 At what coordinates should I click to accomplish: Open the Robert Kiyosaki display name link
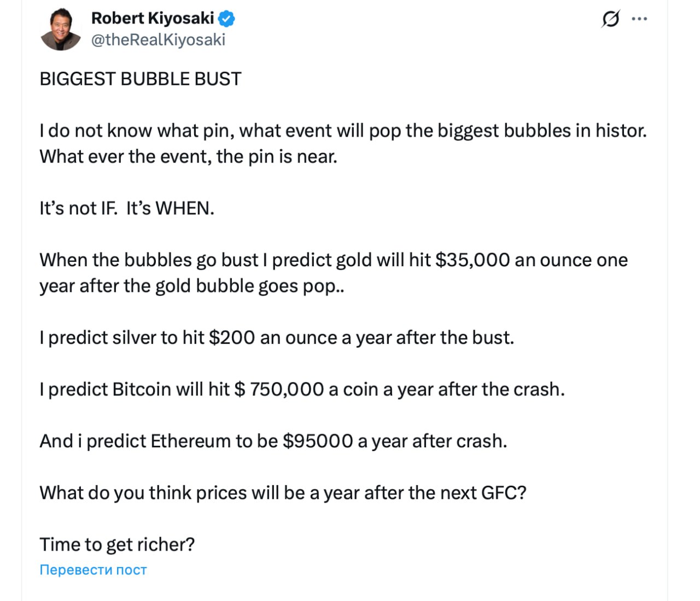[153, 18]
